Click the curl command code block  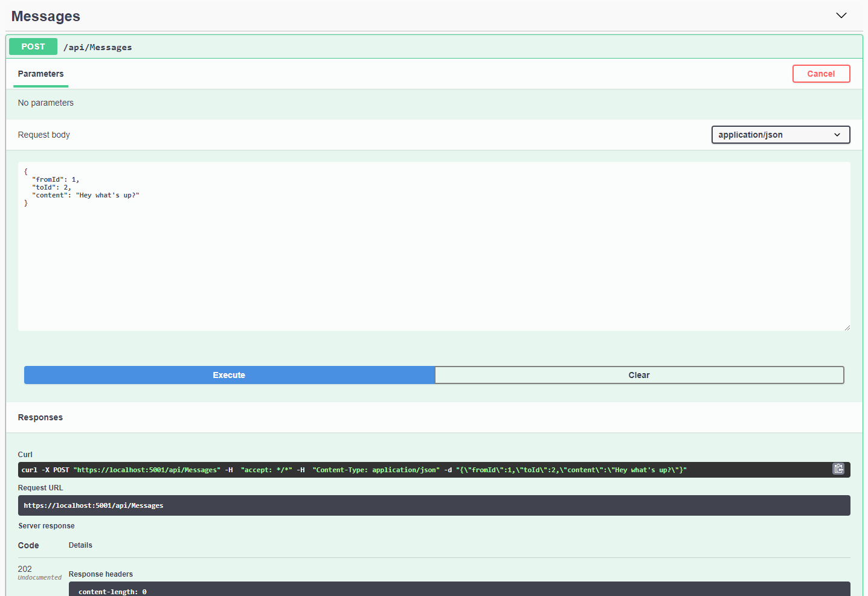click(423, 470)
